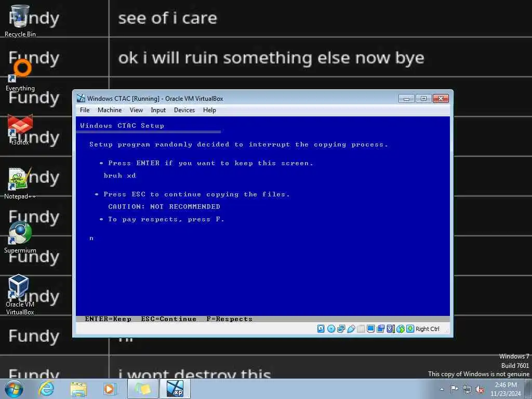Open Windows Explorer from the taskbar
This screenshot has width=532, height=399.
pos(79,389)
